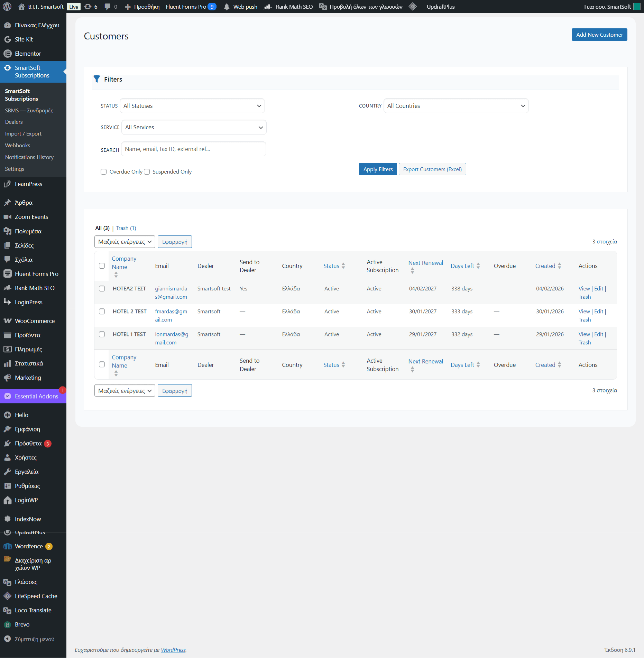
Task: Click the Elementor sidebar icon
Action: tap(7, 54)
